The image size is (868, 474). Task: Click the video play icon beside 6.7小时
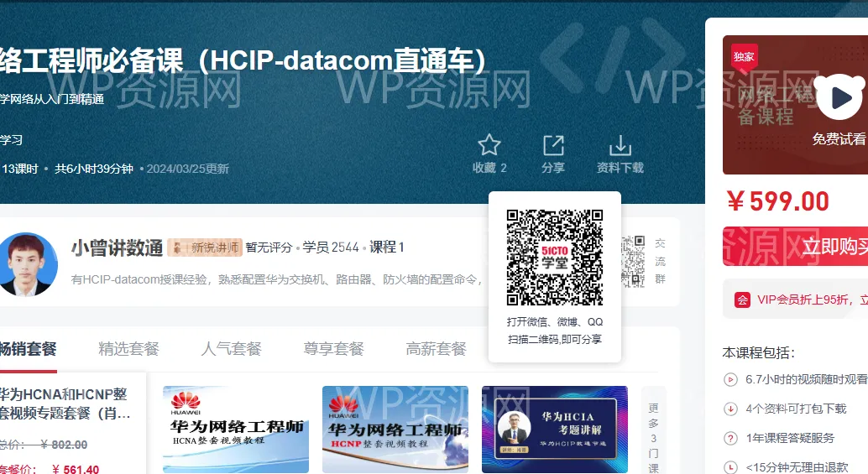730,379
